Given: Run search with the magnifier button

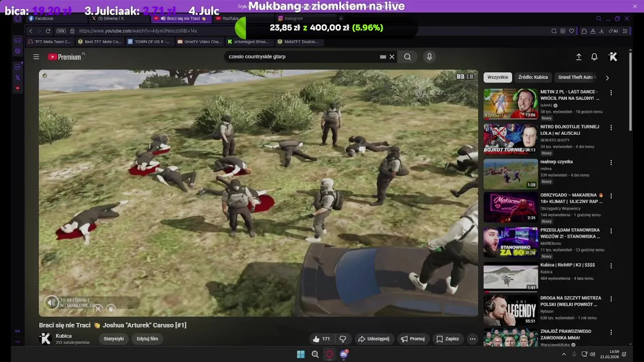Looking at the screenshot, I should [408, 57].
